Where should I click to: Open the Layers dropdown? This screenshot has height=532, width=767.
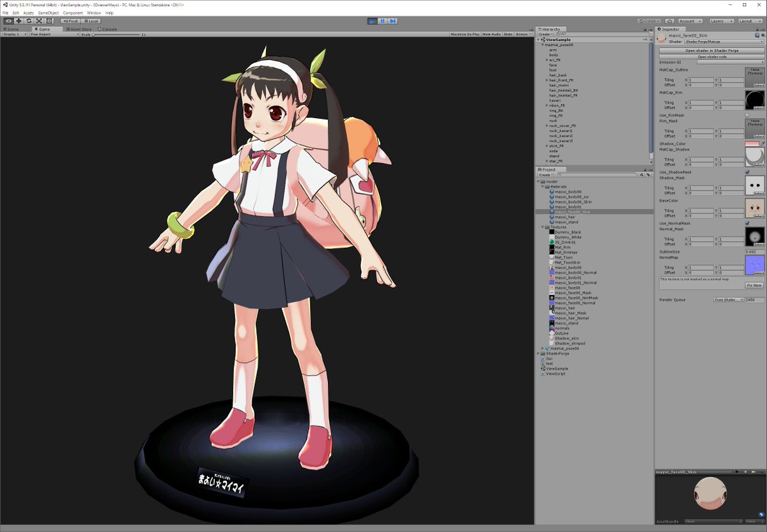click(722, 21)
